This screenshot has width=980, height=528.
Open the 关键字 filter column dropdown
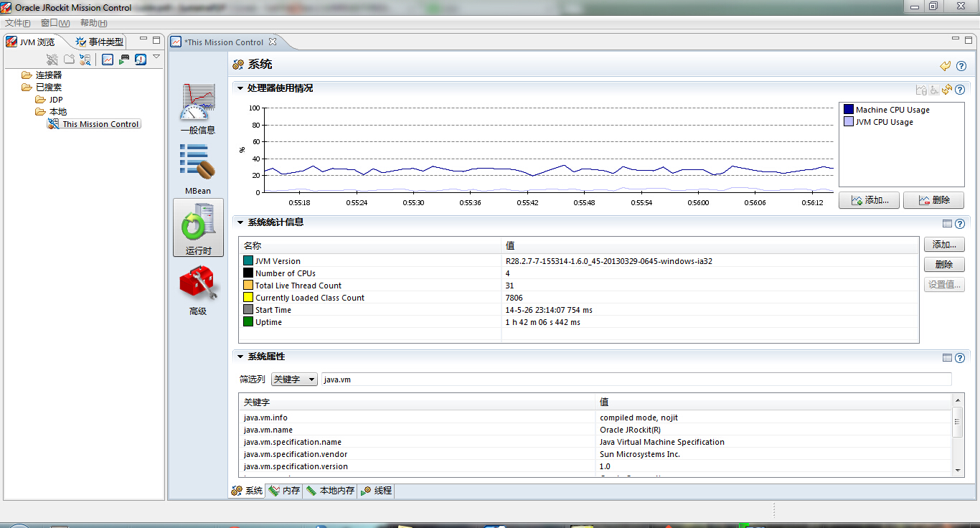tap(294, 379)
